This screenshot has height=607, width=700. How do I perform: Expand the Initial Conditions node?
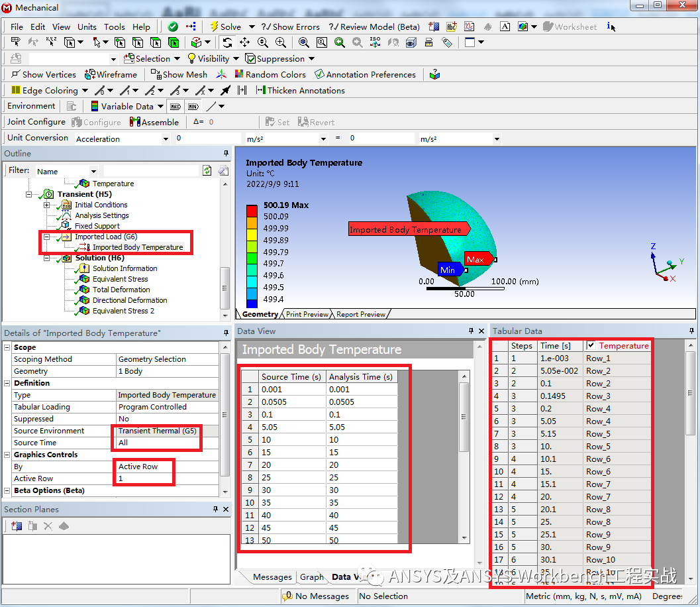click(46, 205)
